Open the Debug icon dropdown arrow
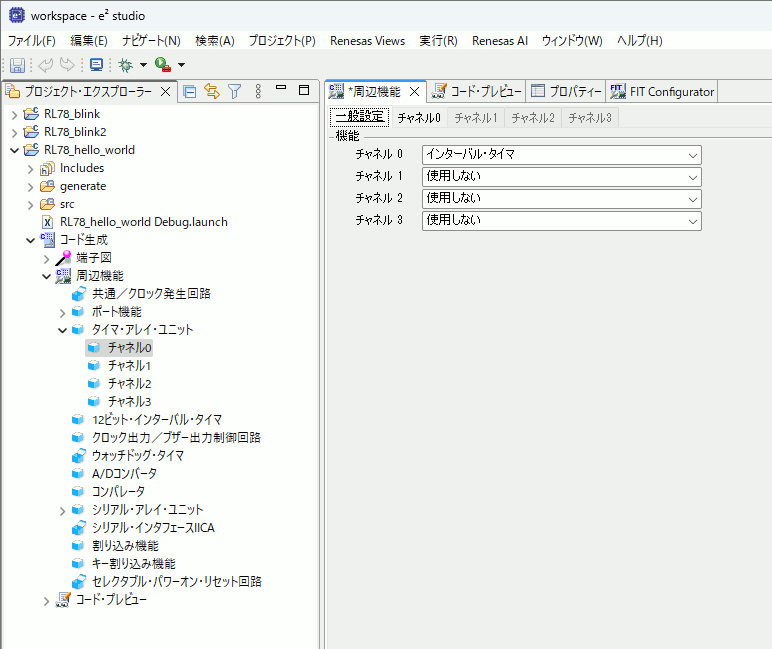The height and width of the screenshot is (649, 772). [143, 65]
